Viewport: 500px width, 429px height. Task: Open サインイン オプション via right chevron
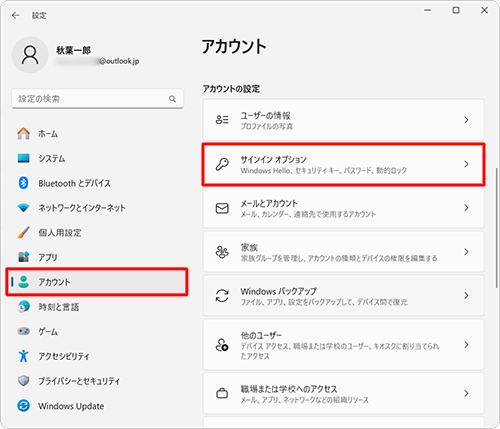(x=466, y=164)
